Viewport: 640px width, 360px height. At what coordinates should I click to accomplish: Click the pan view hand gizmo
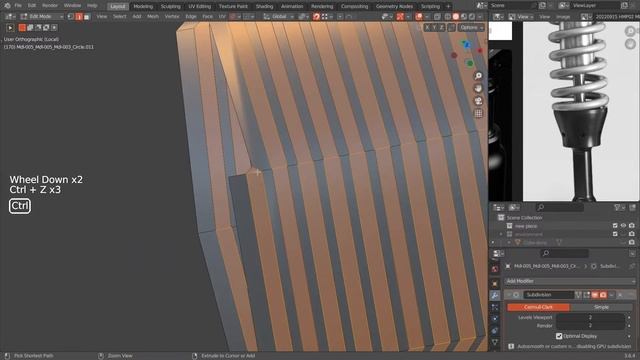pos(478,89)
